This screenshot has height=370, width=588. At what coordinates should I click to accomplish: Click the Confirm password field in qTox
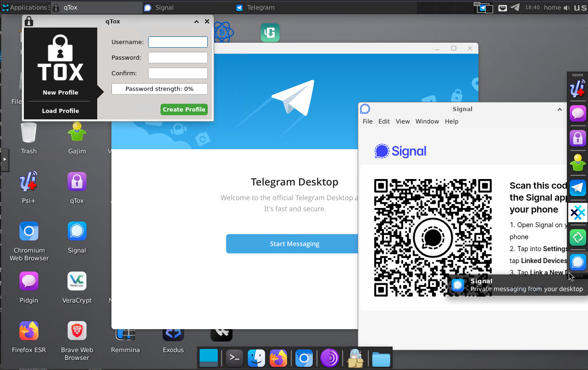(178, 73)
